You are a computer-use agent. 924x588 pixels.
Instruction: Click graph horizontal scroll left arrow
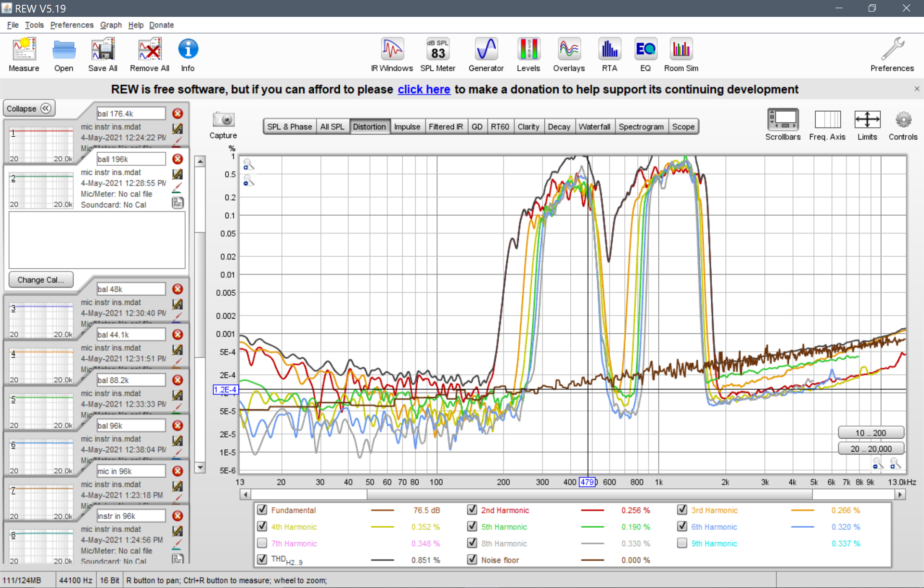point(245,495)
